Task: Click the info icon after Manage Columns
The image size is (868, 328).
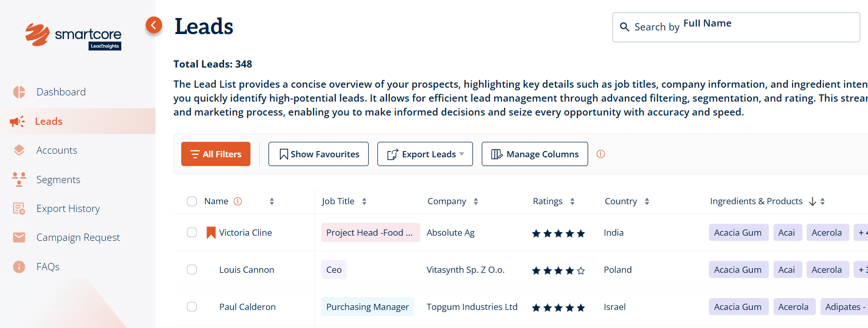Action: click(601, 154)
